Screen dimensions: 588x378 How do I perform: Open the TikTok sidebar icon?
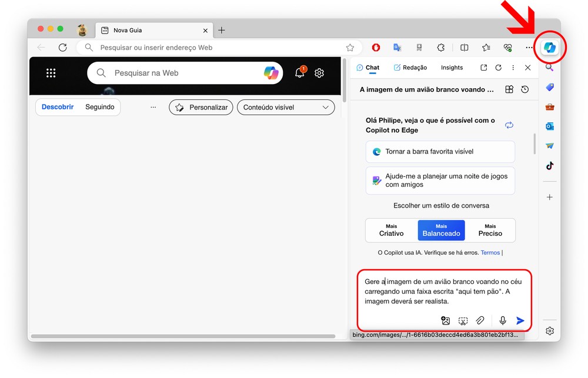[x=549, y=165]
